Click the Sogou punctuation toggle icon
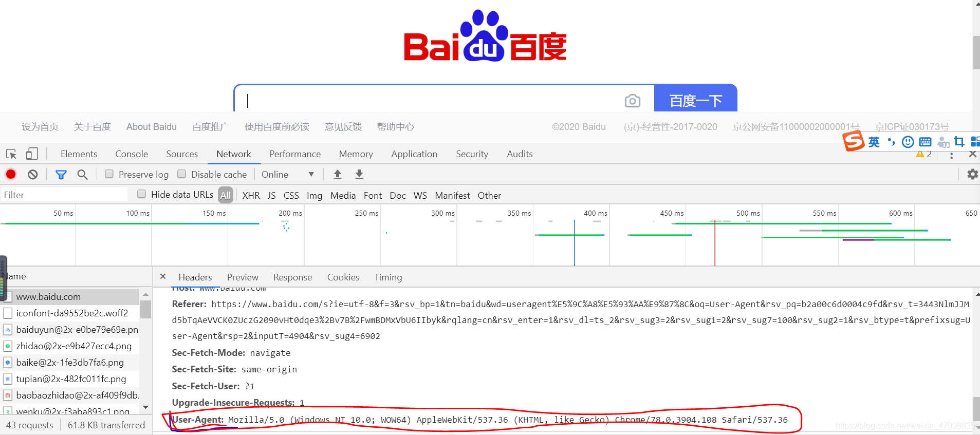This screenshot has height=435, width=980. (x=891, y=142)
